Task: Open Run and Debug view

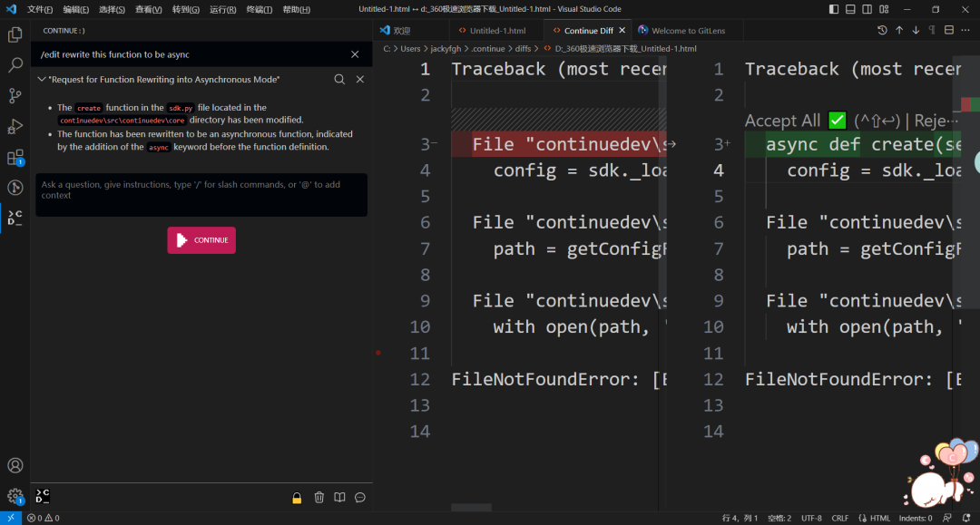Action: (15, 126)
